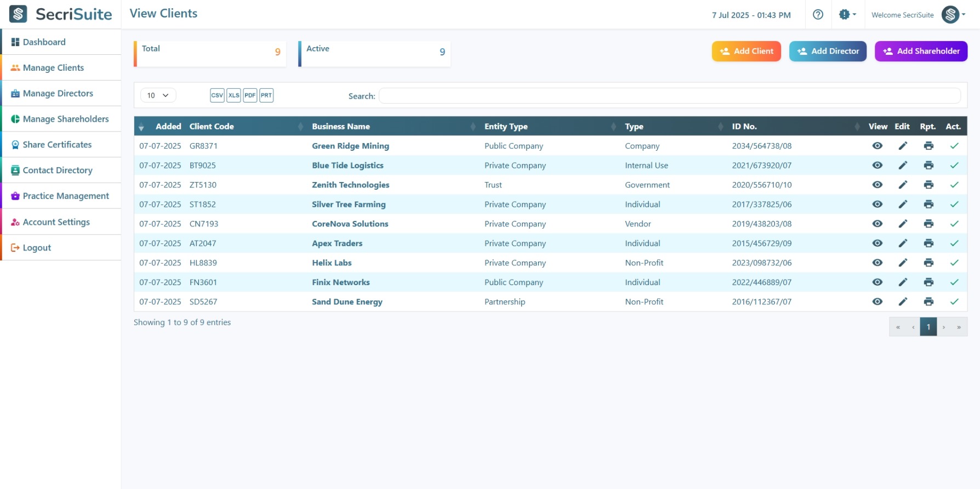Image resolution: width=980 pixels, height=489 pixels.
Task: Sort by Added column
Action: (x=160, y=127)
